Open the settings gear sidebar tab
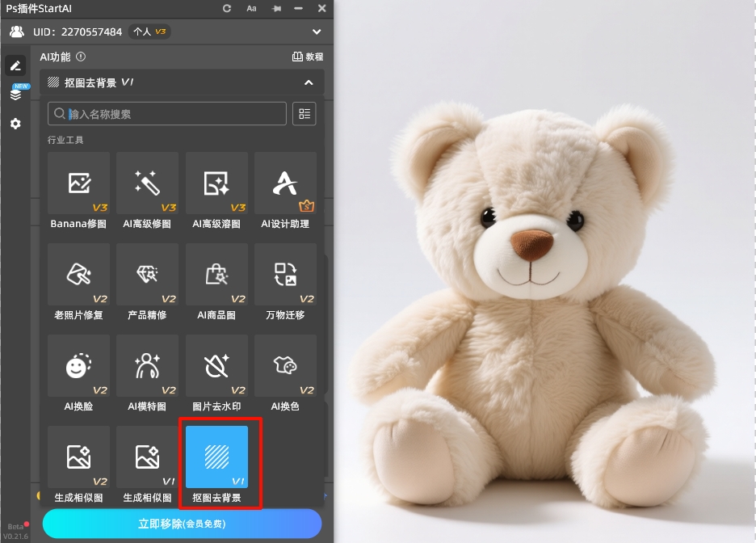The image size is (756, 543). [x=15, y=124]
